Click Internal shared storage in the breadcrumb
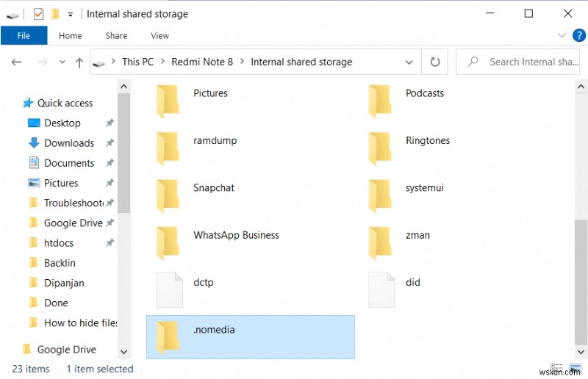This screenshot has width=588, height=379. pyautogui.click(x=301, y=62)
